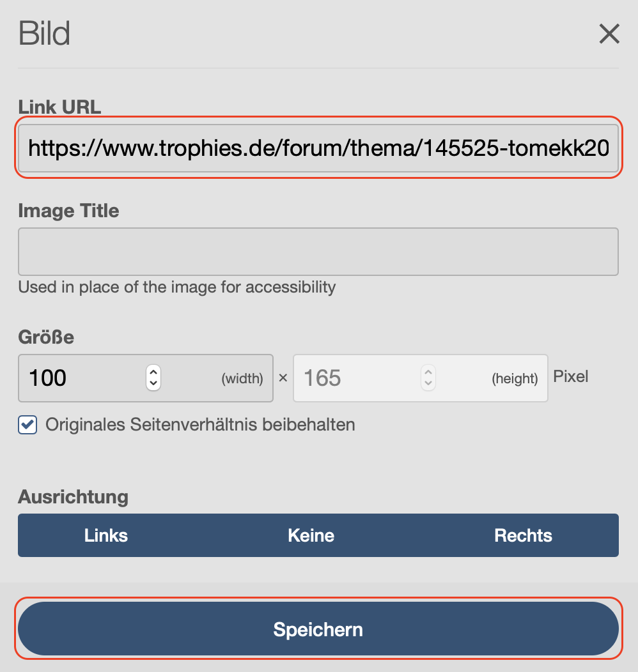
Task: Click the Link URL input field
Action: pyautogui.click(x=318, y=149)
